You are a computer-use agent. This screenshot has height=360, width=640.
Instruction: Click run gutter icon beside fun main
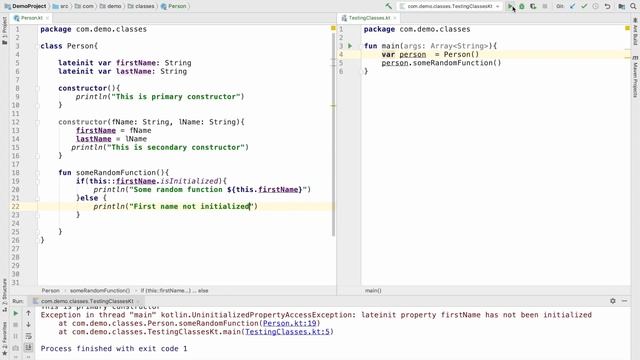pyautogui.click(x=350, y=46)
